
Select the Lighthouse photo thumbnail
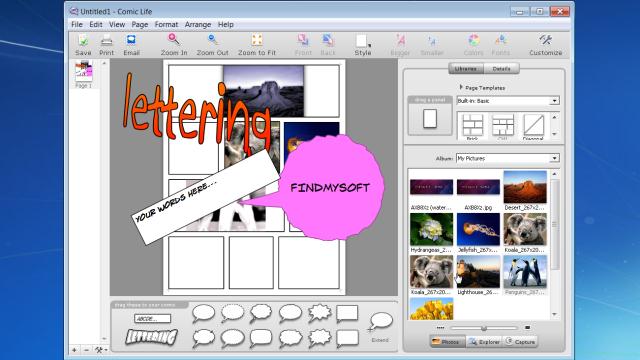[478, 272]
